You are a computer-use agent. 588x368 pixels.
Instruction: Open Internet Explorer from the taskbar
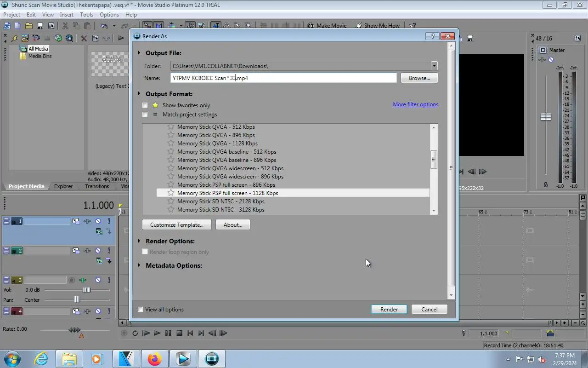coord(41,359)
